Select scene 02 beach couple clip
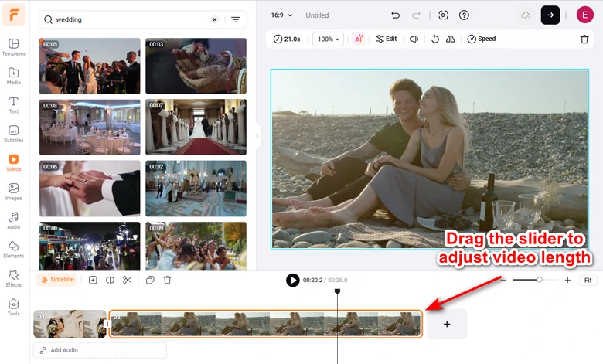The image size is (603, 364). coord(266,324)
